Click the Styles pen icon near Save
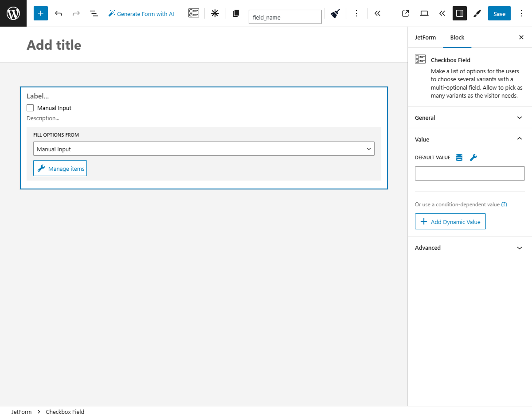 coord(477,13)
